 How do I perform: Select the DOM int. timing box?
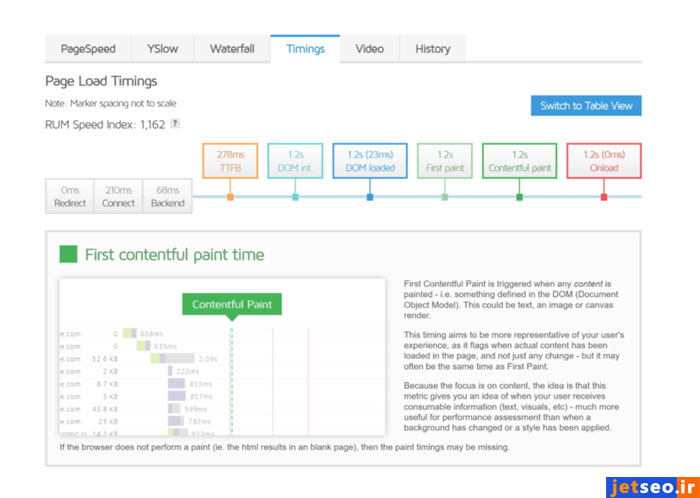point(295,161)
